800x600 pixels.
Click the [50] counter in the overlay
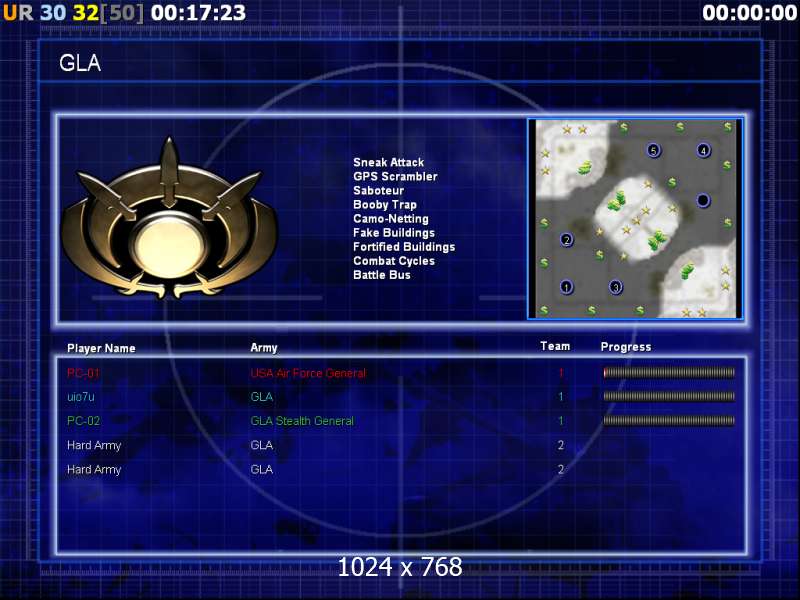point(122,13)
